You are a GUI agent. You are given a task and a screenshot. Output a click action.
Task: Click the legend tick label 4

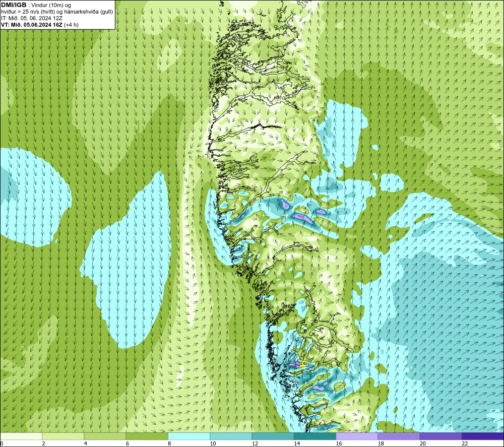tap(86, 443)
